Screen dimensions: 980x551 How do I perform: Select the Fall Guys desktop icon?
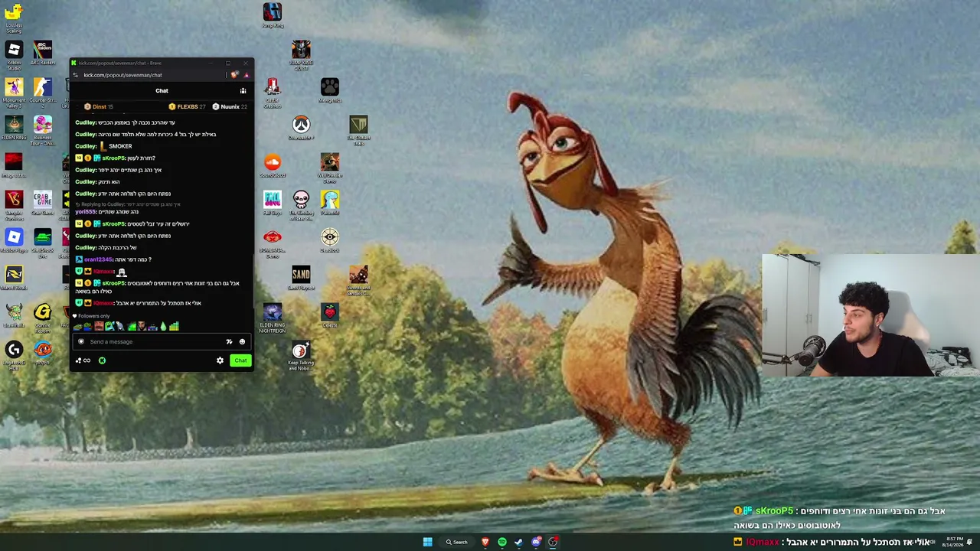click(273, 203)
